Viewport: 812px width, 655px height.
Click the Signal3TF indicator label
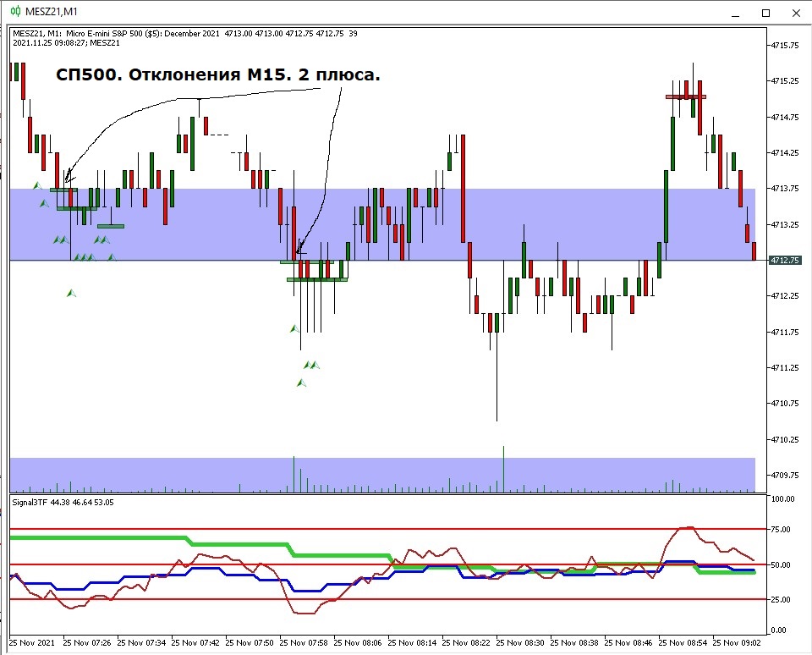click(63, 502)
